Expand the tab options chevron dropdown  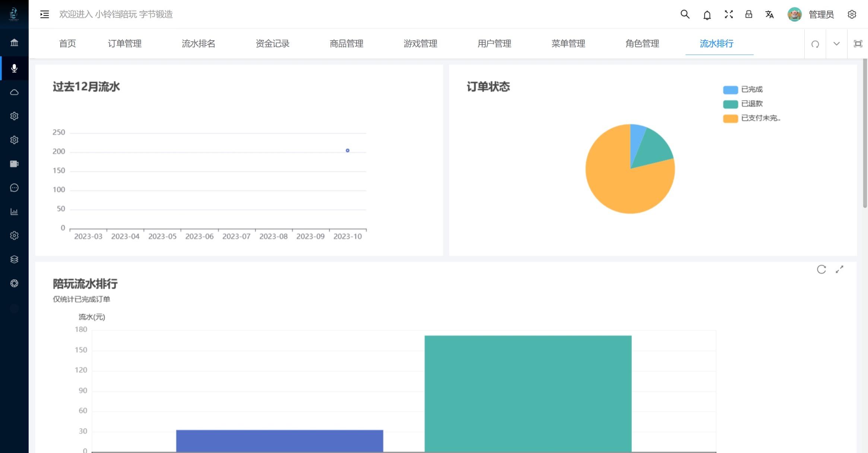pos(836,44)
